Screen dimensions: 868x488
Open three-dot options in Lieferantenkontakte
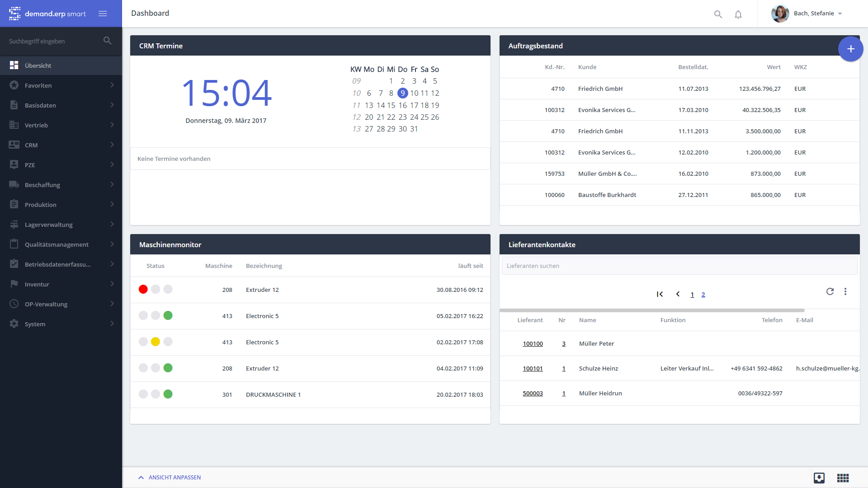(845, 291)
